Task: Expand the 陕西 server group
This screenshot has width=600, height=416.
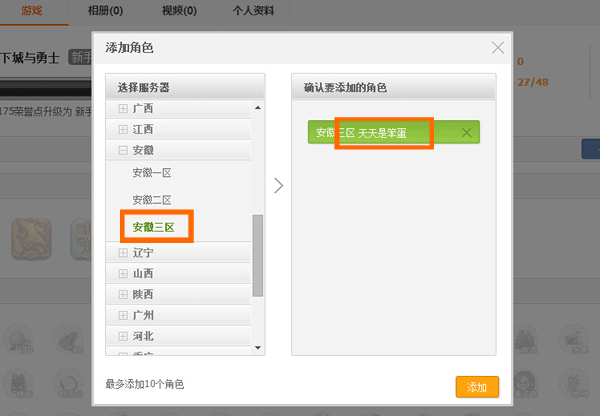Action: click(x=124, y=294)
